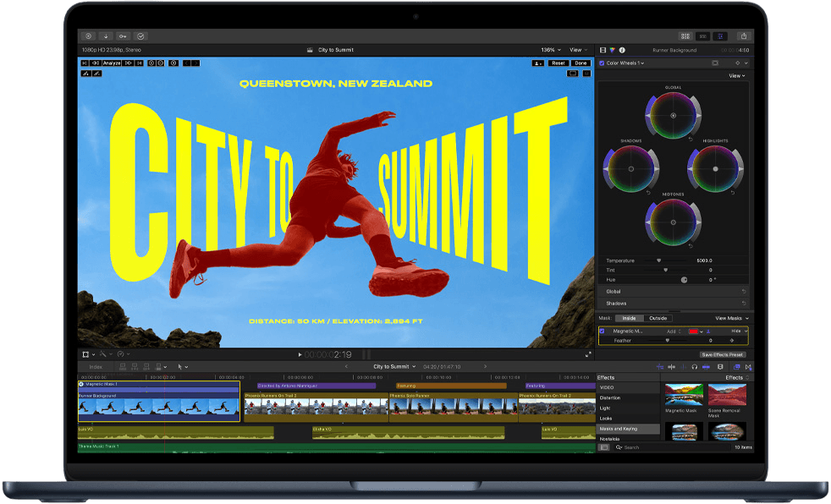
Task: Open the Hide dropdown in Magnetic Mask row
Action: click(x=740, y=331)
